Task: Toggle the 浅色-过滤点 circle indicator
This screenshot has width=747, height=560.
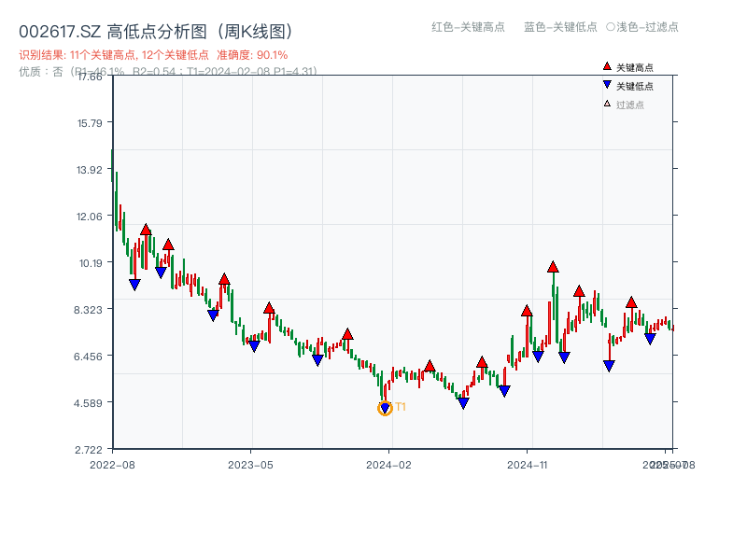Action: 611,27
